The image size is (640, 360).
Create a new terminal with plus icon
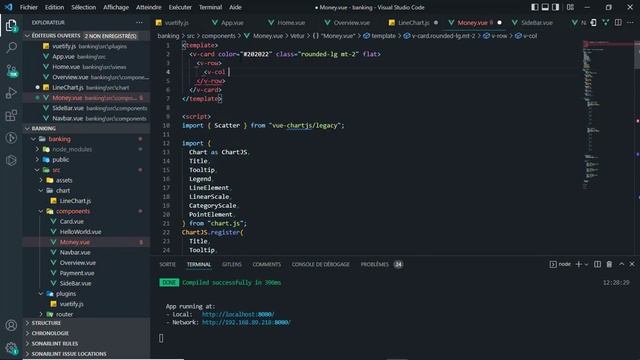tap(578, 264)
